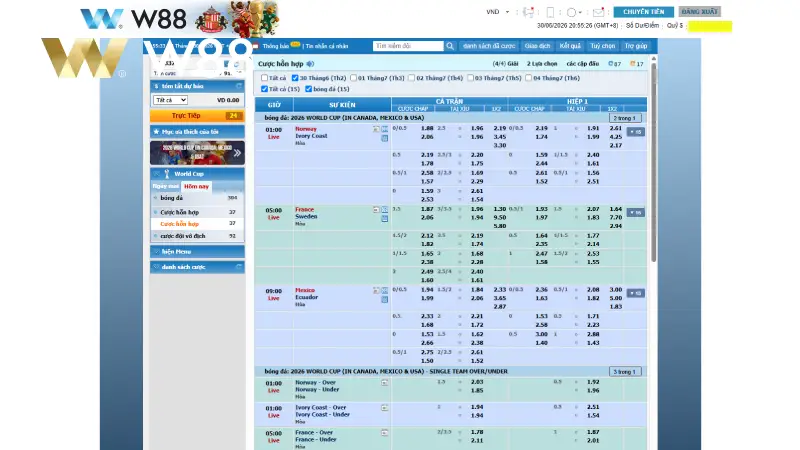
Task: Open the VND currency dropdown
Action: tap(497, 12)
